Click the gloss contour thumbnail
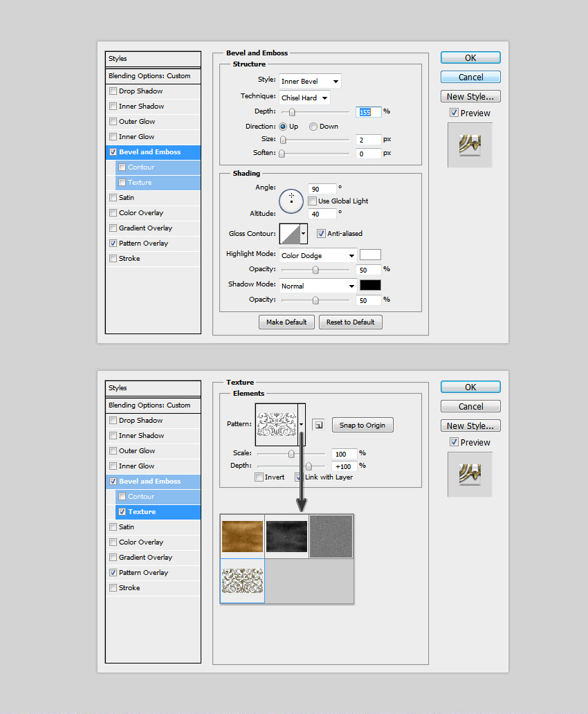Screen dimensions: 588x714 tap(290, 234)
